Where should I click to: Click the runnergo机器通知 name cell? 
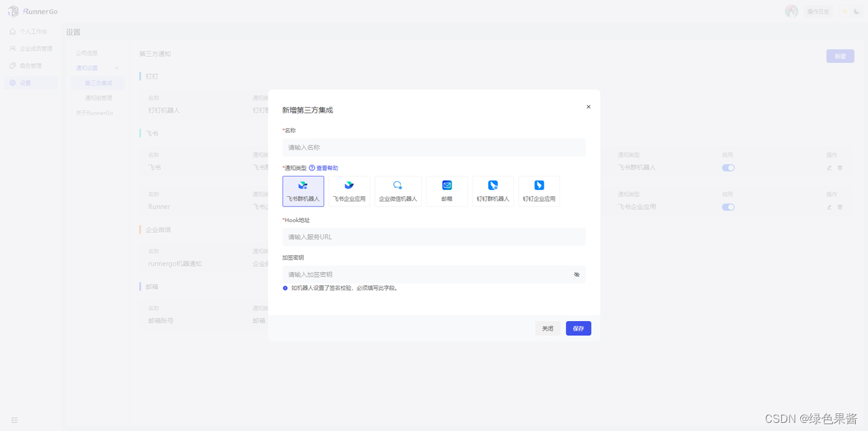[175, 263]
